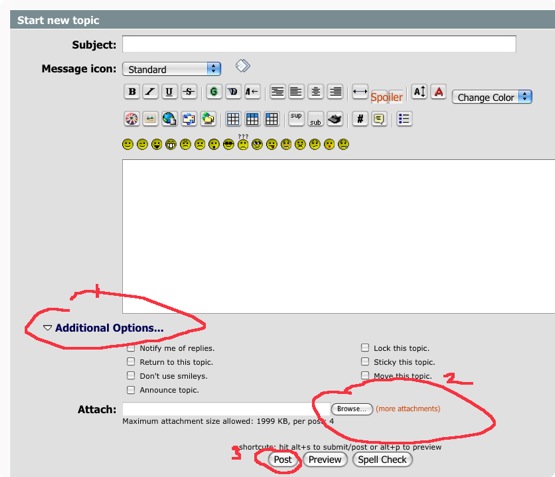Image resolution: width=555 pixels, height=477 pixels.
Task: Click the Preview button
Action: pos(325,460)
